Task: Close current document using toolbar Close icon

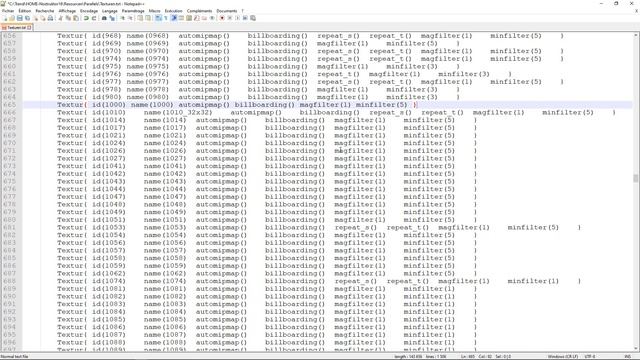Action: point(36,18)
